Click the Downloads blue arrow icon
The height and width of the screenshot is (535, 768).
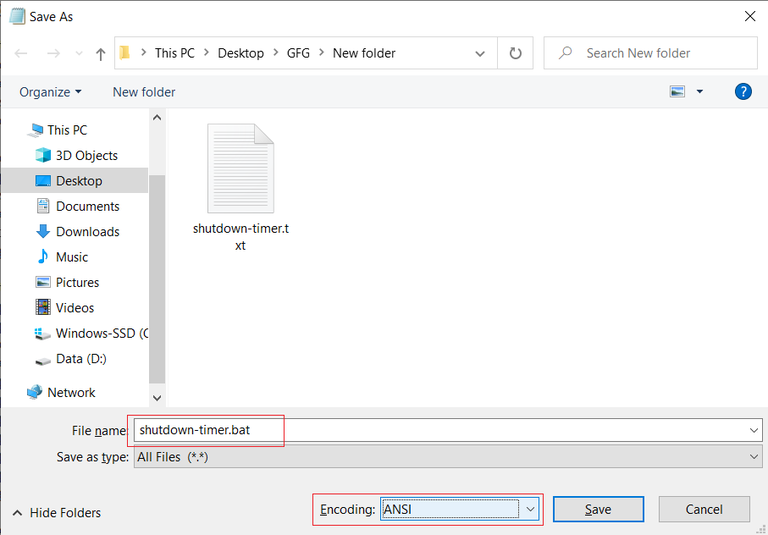[x=43, y=231]
